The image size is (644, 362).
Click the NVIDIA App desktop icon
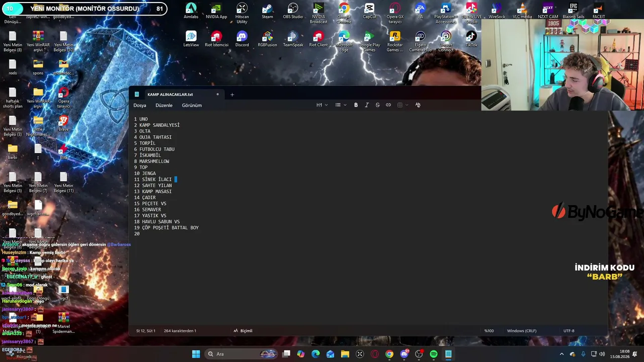pos(216,11)
